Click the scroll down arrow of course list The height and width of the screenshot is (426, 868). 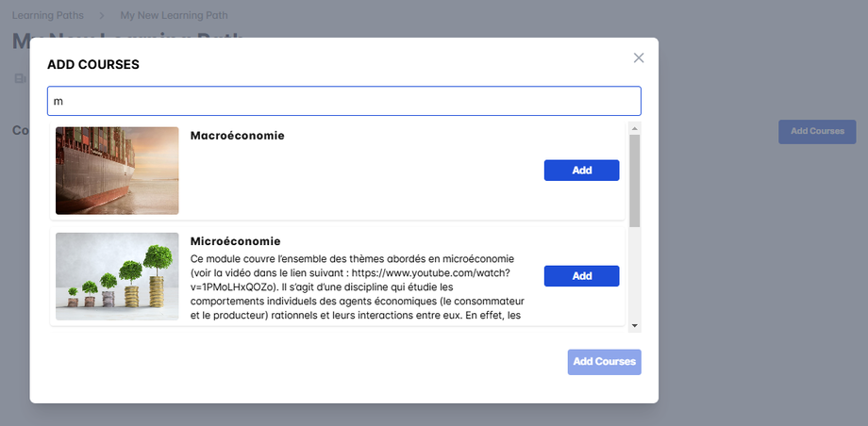tap(635, 325)
